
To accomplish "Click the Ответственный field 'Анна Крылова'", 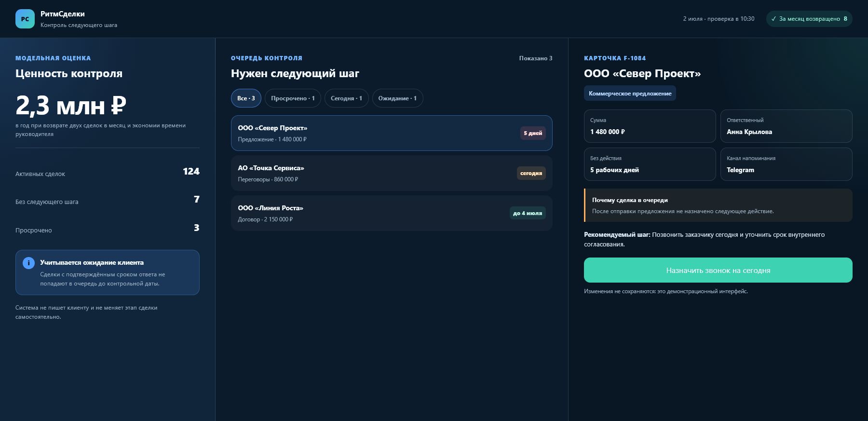I will (x=786, y=126).
